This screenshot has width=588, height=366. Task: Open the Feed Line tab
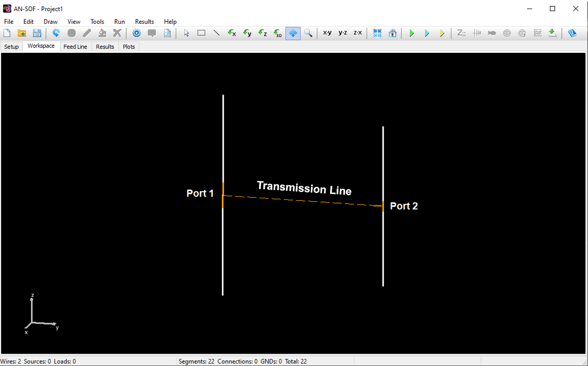(75, 46)
